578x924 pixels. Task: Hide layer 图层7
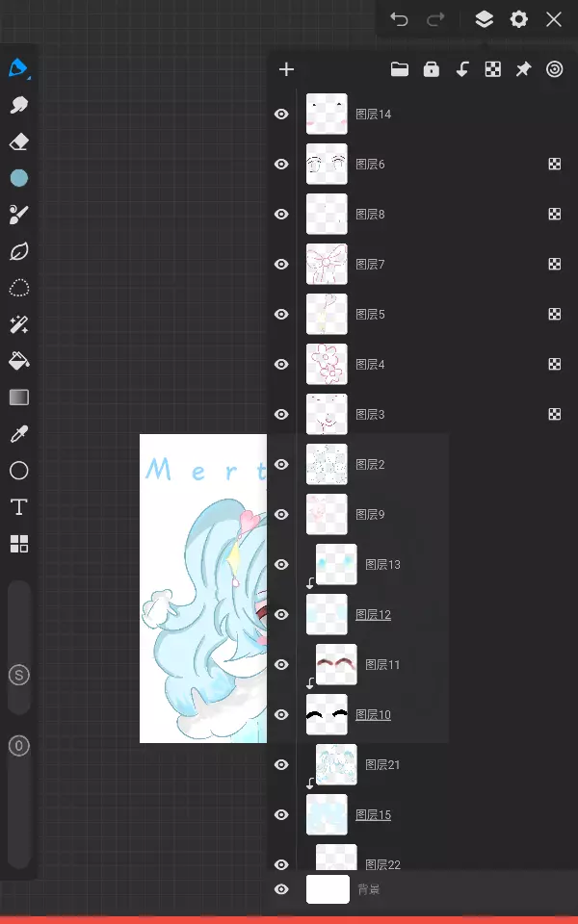pyautogui.click(x=281, y=264)
